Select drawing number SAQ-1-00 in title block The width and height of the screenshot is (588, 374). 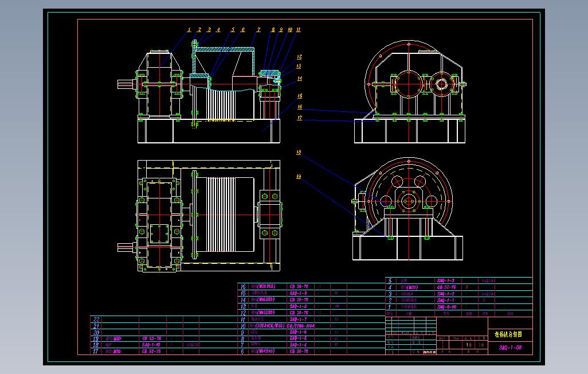[x=510, y=348]
